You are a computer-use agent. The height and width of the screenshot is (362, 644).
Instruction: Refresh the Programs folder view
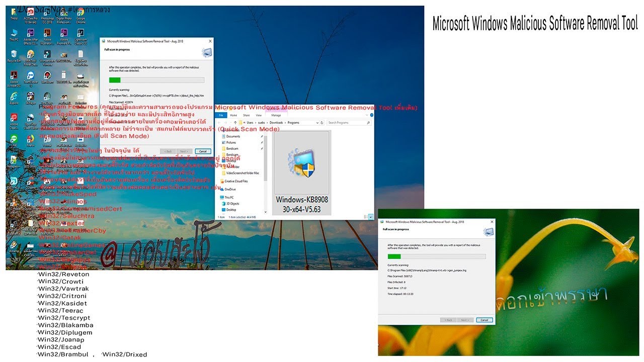tap(323, 123)
